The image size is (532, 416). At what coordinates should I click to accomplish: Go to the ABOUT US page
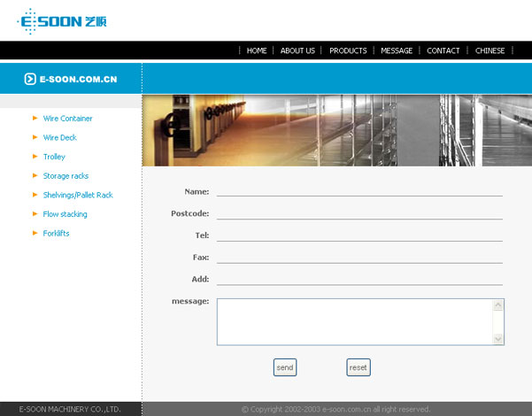pos(297,50)
